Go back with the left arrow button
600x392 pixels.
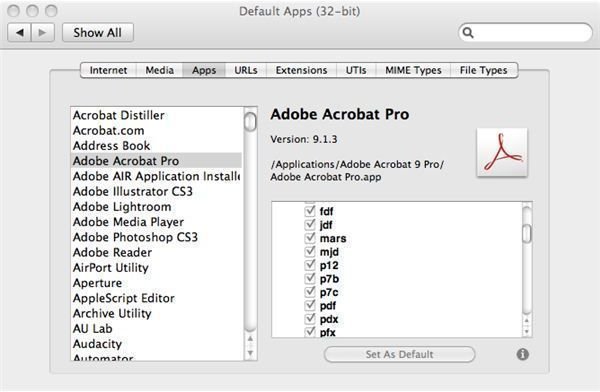pyautogui.click(x=20, y=33)
